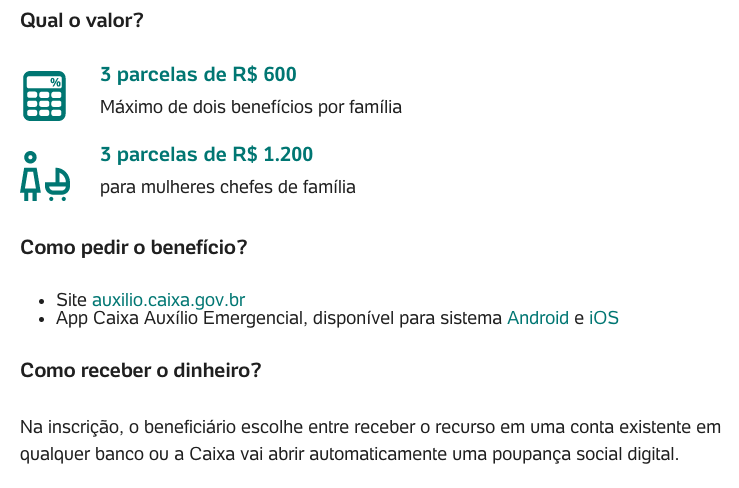Select the "3 parcelas de R$ 1.200" title
739x488 pixels.
[x=206, y=155]
